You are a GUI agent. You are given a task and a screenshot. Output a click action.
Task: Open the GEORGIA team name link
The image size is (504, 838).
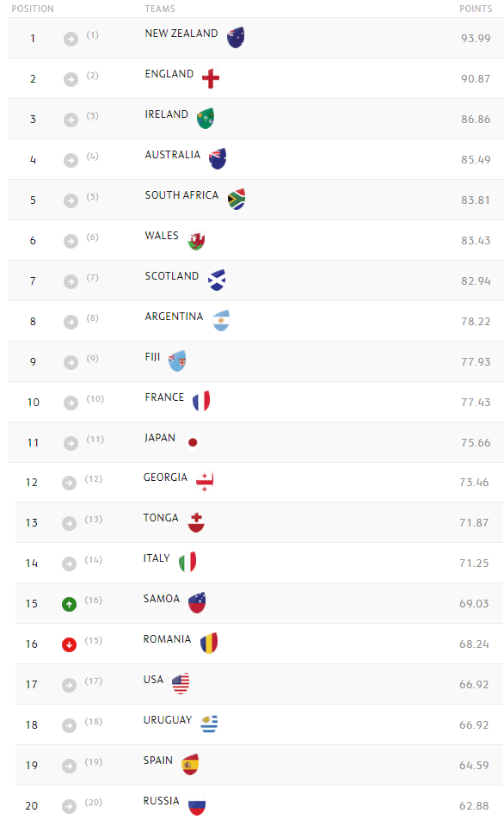pos(165,478)
